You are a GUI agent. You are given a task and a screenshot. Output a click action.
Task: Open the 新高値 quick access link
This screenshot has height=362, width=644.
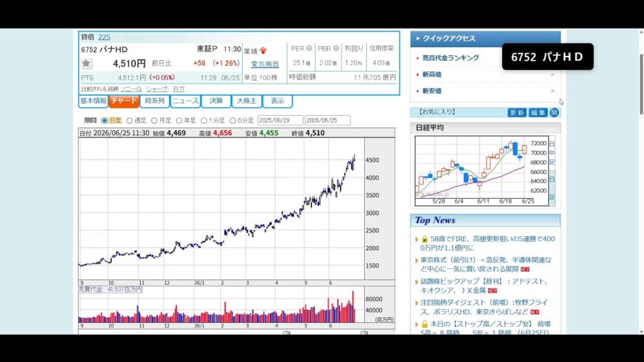[431, 74]
